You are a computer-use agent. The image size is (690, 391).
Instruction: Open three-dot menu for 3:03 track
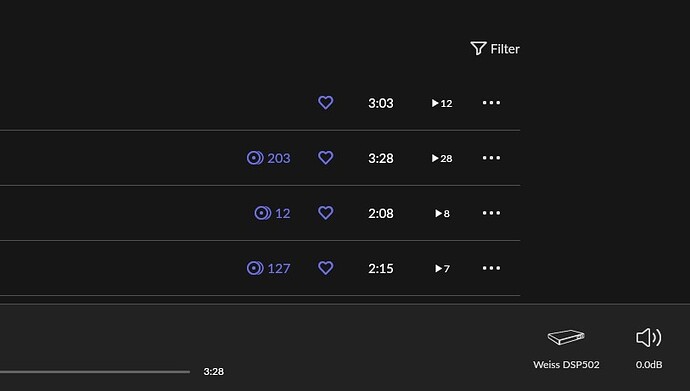(x=491, y=103)
